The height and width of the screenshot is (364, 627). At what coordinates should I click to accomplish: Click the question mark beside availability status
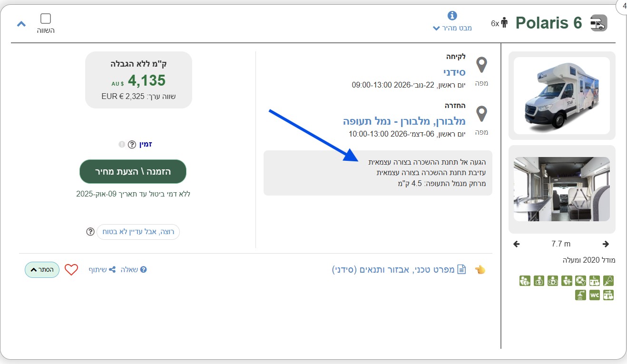132,145
